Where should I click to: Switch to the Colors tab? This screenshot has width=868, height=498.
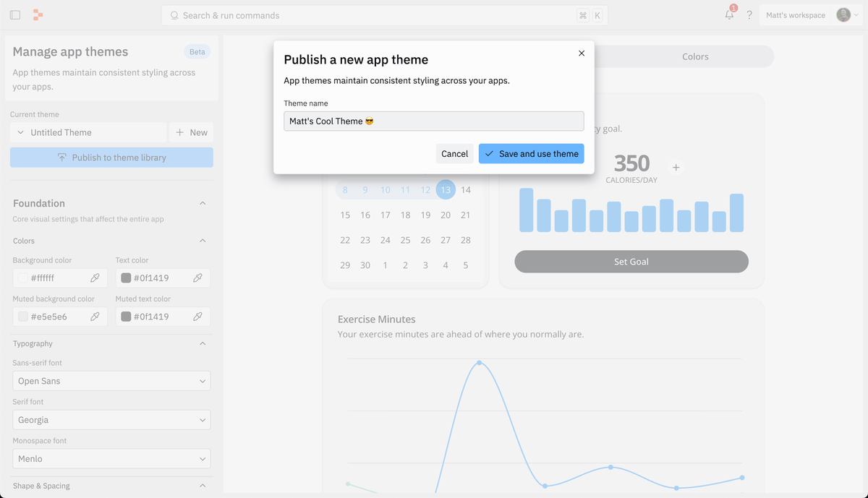695,56
